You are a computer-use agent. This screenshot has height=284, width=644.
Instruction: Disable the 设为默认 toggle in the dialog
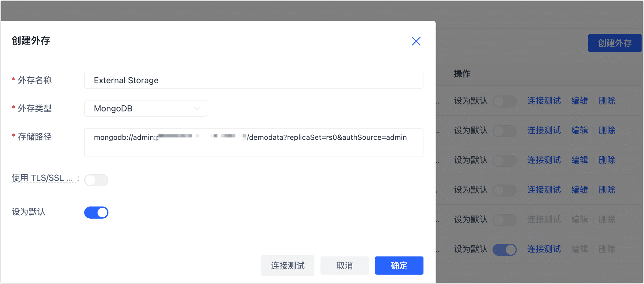pyautogui.click(x=96, y=212)
